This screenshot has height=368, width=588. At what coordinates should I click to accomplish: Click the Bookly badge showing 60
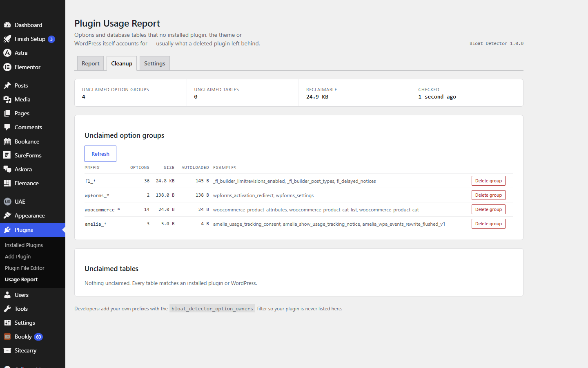pos(38,337)
